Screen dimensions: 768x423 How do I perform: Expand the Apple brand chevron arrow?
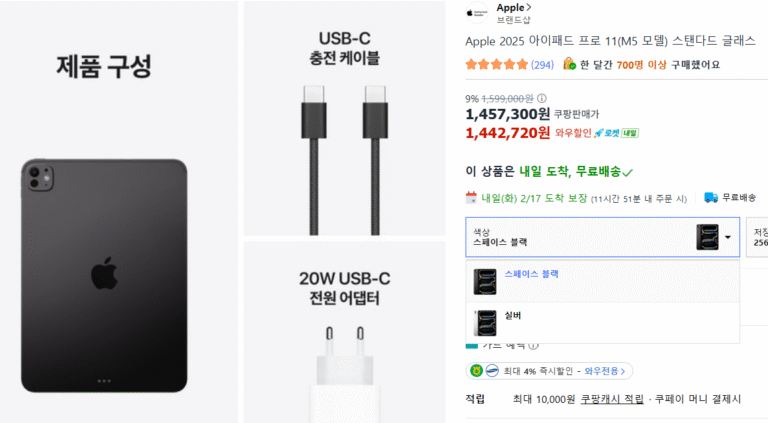[x=529, y=7]
